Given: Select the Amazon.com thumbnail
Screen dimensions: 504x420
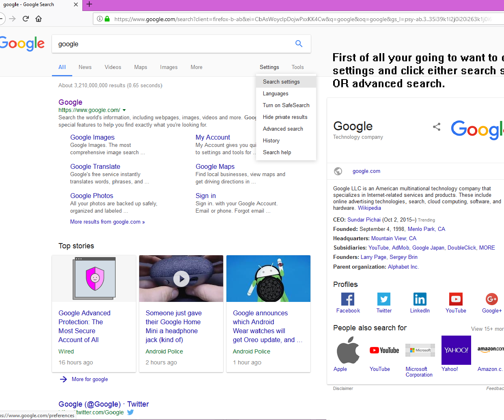Looking at the screenshot, I should pos(491,350).
